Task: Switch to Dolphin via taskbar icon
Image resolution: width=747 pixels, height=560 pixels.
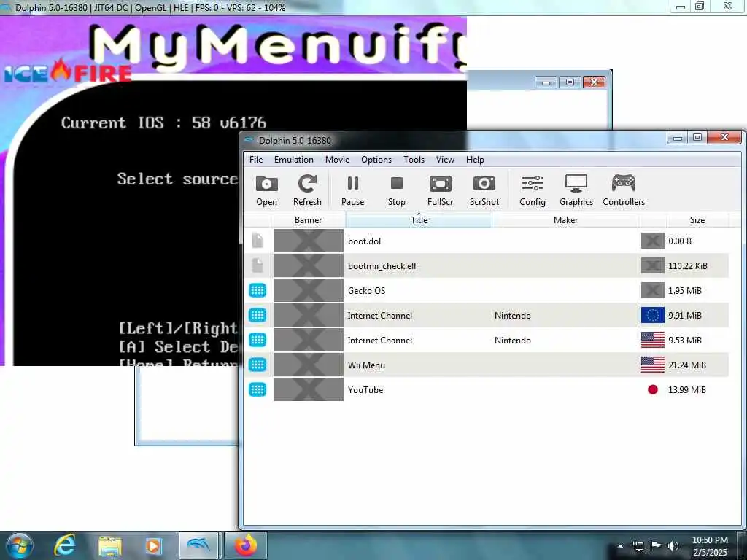Action: (198, 545)
